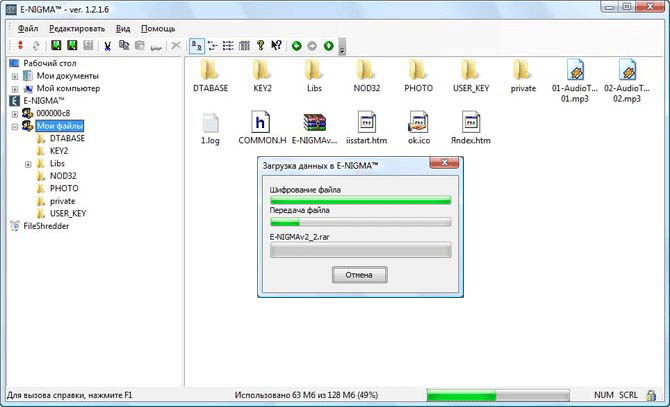Select Мои файлы in the tree
The image size is (670, 407).
click(59, 126)
